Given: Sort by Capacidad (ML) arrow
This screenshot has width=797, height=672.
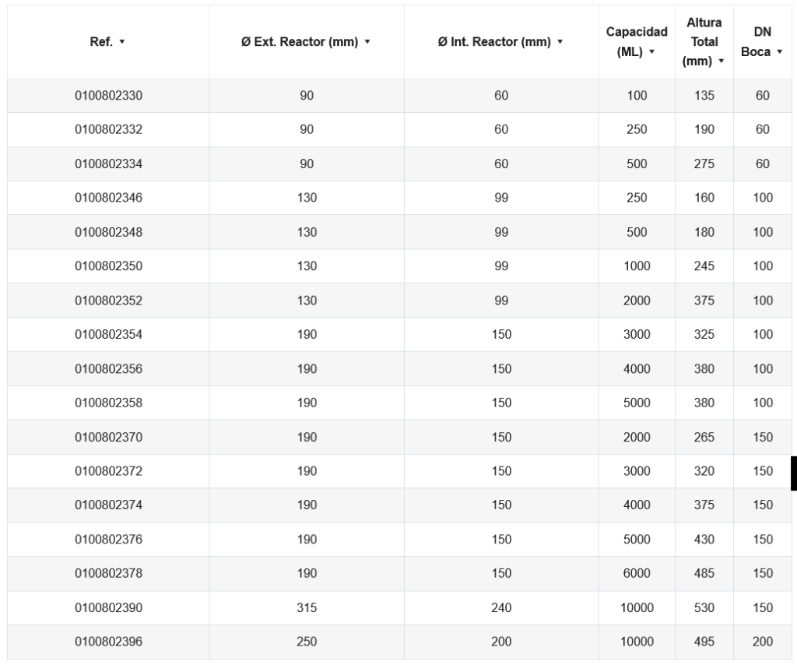Looking at the screenshot, I should pyautogui.click(x=652, y=51).
